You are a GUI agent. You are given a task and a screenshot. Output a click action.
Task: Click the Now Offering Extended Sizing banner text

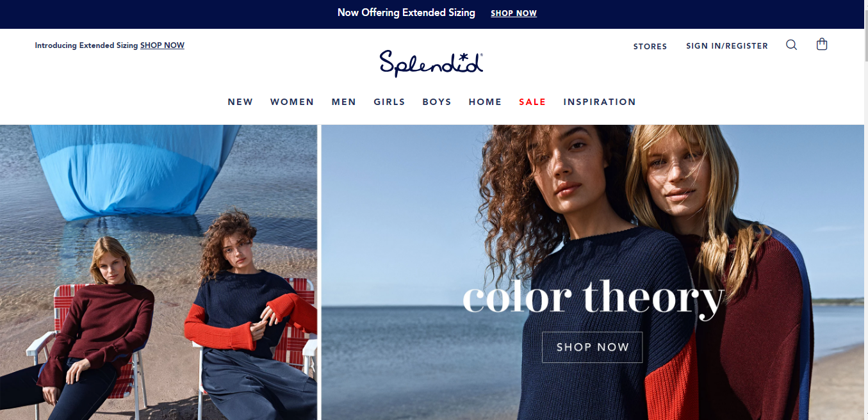(x=406, y=13)
